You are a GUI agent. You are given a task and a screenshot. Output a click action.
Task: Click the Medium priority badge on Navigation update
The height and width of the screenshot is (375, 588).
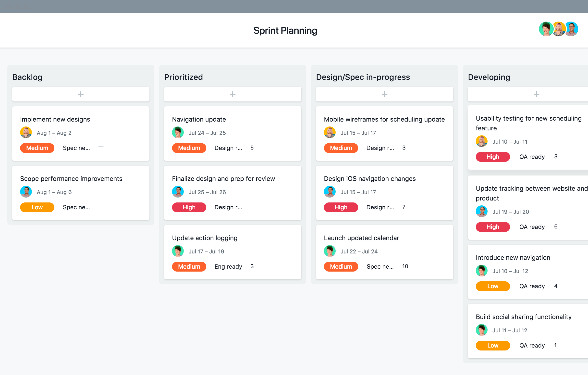(x=189, y=148)
